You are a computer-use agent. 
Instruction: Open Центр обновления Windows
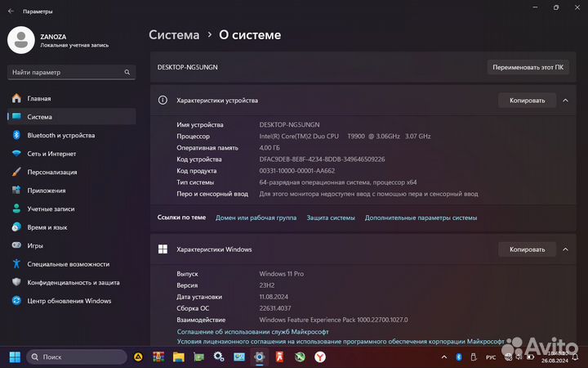[72, 301]
